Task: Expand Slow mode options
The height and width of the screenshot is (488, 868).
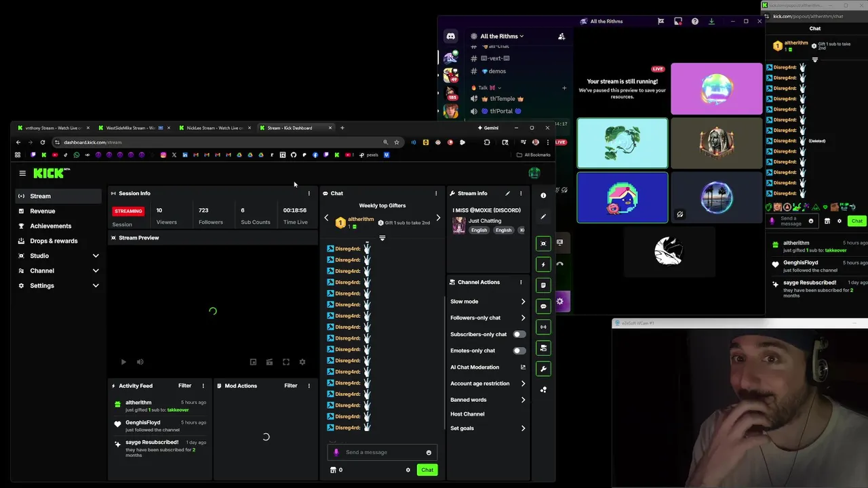Action: [523, 302]
